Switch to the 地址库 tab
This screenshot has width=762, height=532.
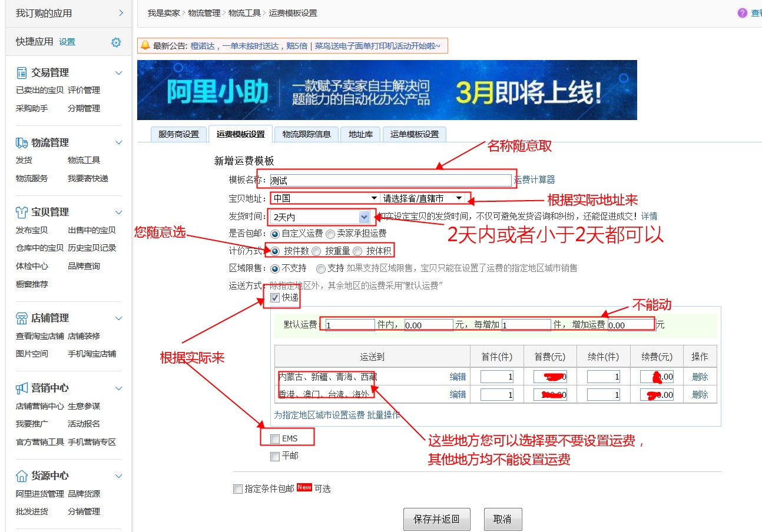(x=360, y=134)
